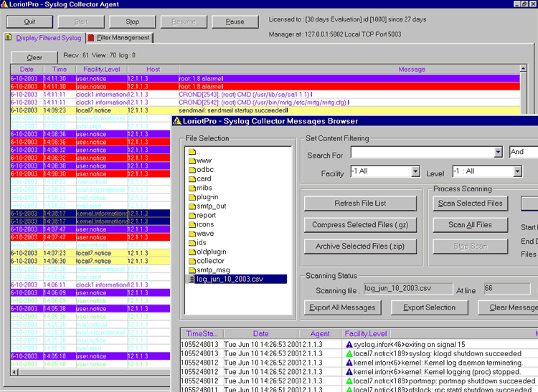This screenshot has width=538, height=392.
Task: Sort syslog list by Time column header
Action: [60, 70]
